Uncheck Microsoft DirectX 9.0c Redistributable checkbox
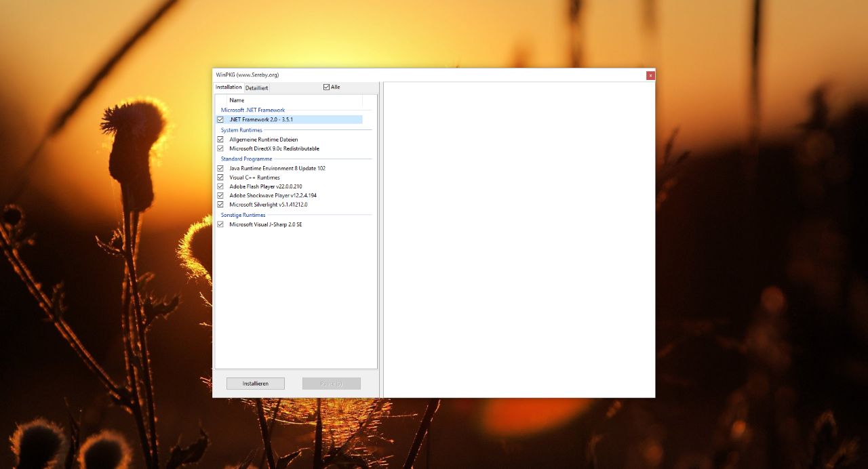This screenshot has width=868, height=469. (x=220, y=148)
